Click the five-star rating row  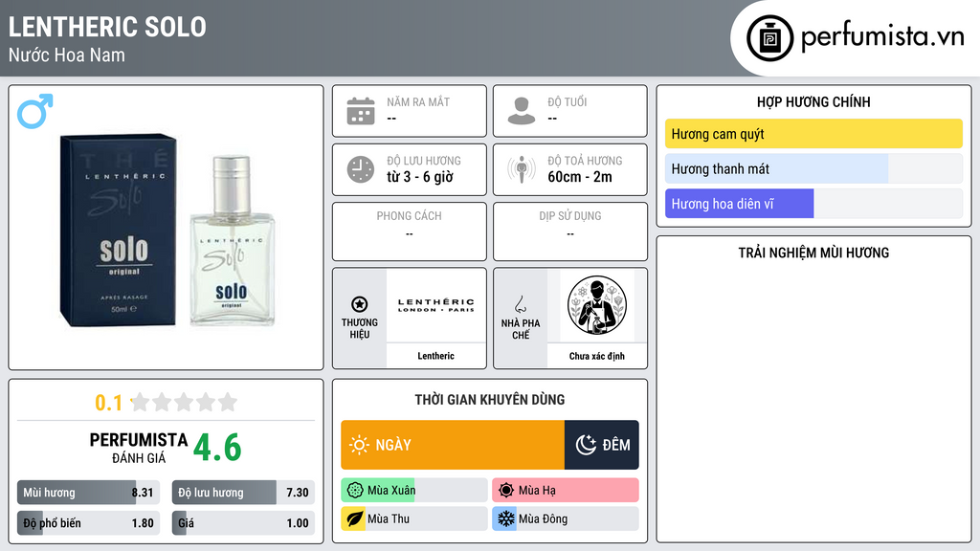[184, 402]
